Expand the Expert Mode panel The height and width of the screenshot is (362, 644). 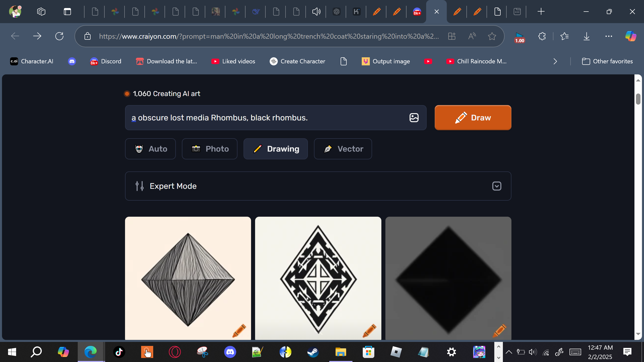(497, 186)
